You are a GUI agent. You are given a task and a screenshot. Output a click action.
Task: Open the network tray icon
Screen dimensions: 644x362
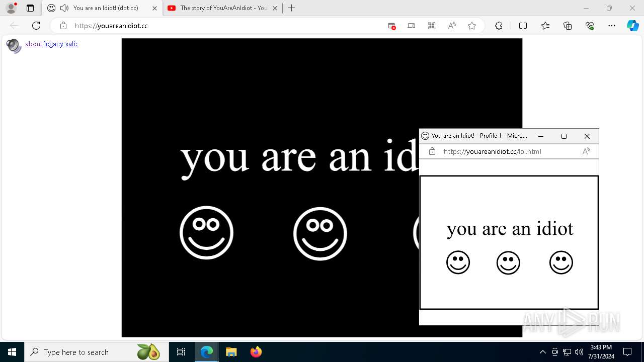point(567,352)
